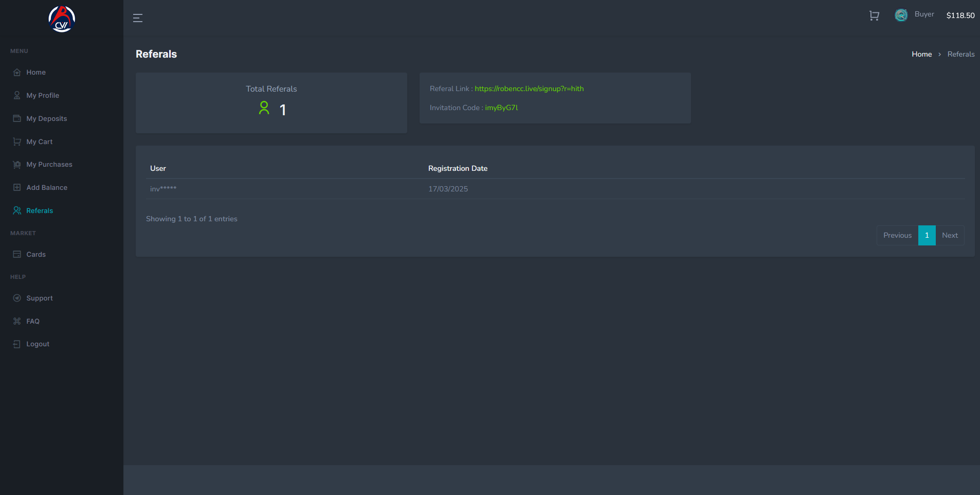Click the Logout icon
The height and width of the screenshot is (495, 980).
17,344
